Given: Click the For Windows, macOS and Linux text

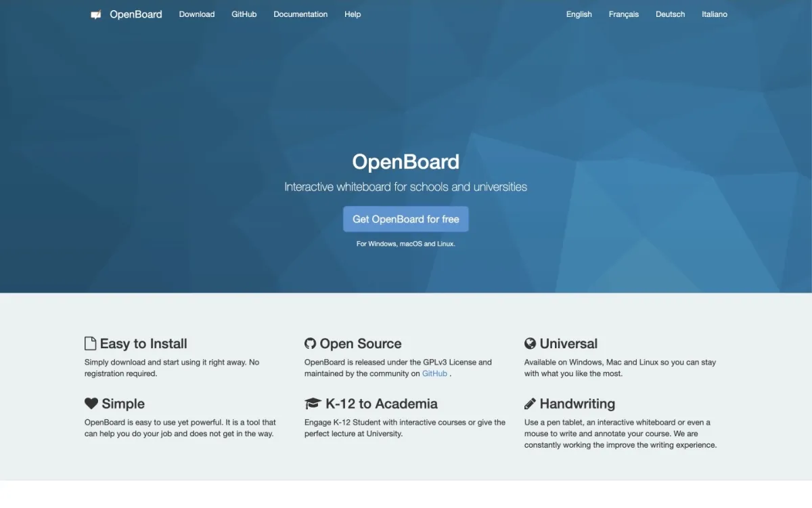Looking at the screenshot, I should [405, 243].
